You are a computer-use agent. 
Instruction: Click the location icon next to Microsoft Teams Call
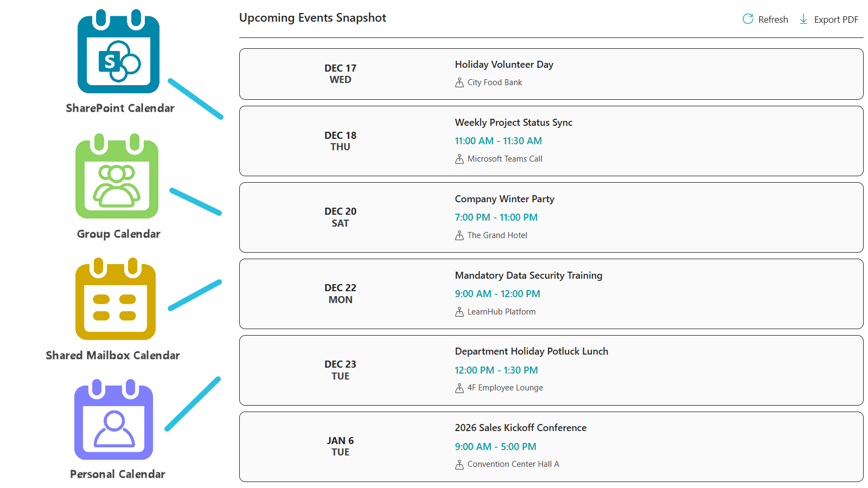(x=458, y=159)
